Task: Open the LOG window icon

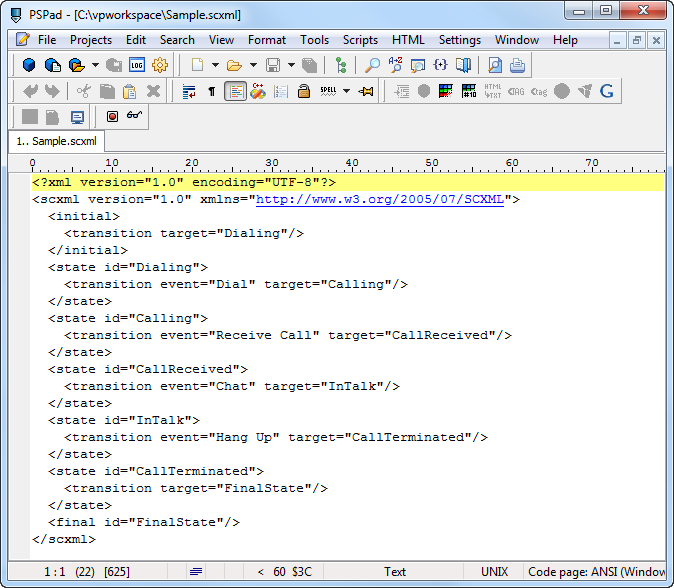Action: point(137,65)
